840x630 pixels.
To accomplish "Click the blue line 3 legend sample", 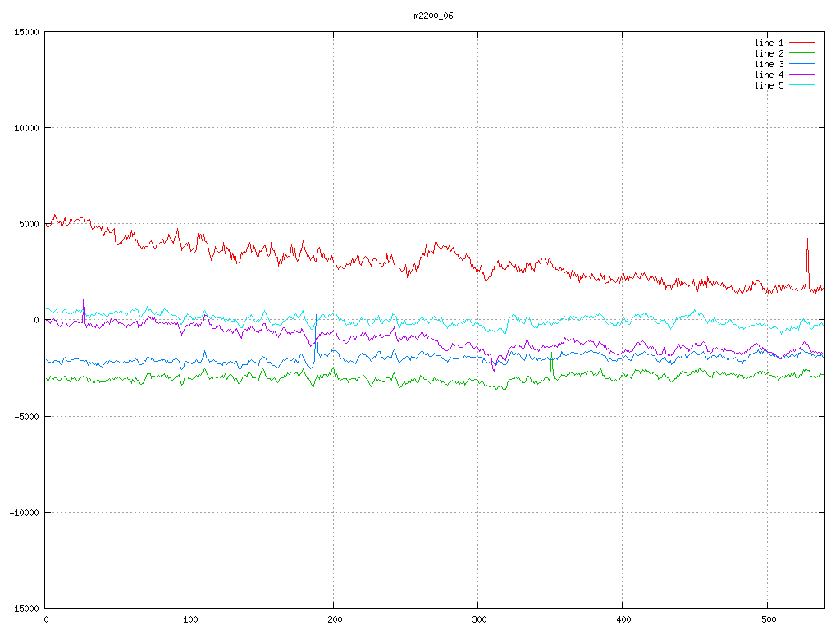I will [802, 64].
